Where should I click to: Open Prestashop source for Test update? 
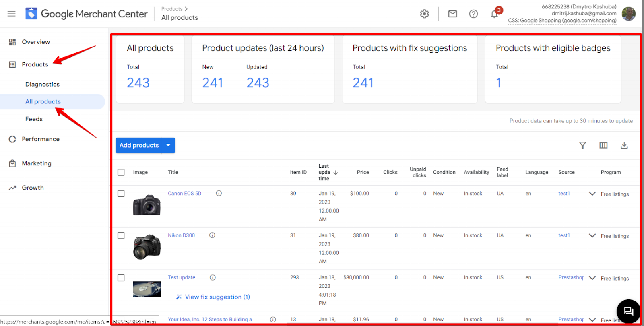[x=571, y=277]
